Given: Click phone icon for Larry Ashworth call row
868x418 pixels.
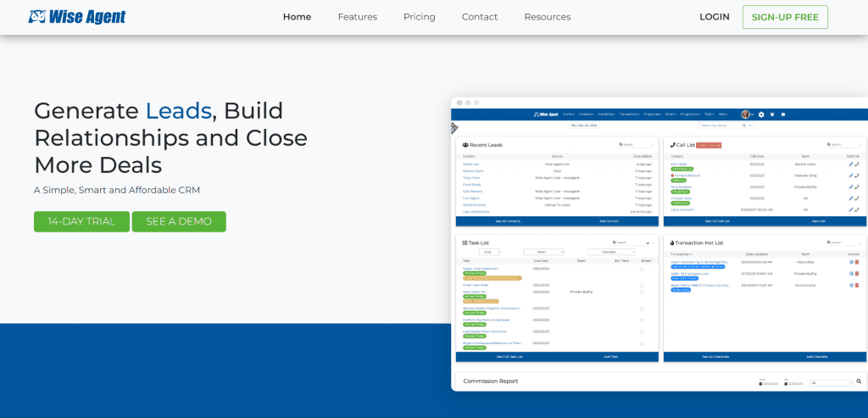Looking at the screenshot, I should [857, 209].
